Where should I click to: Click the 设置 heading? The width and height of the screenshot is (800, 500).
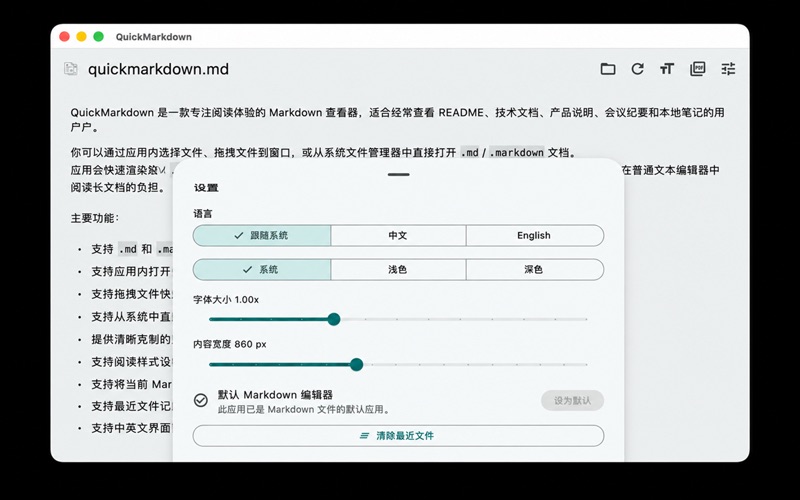[206, 188]
